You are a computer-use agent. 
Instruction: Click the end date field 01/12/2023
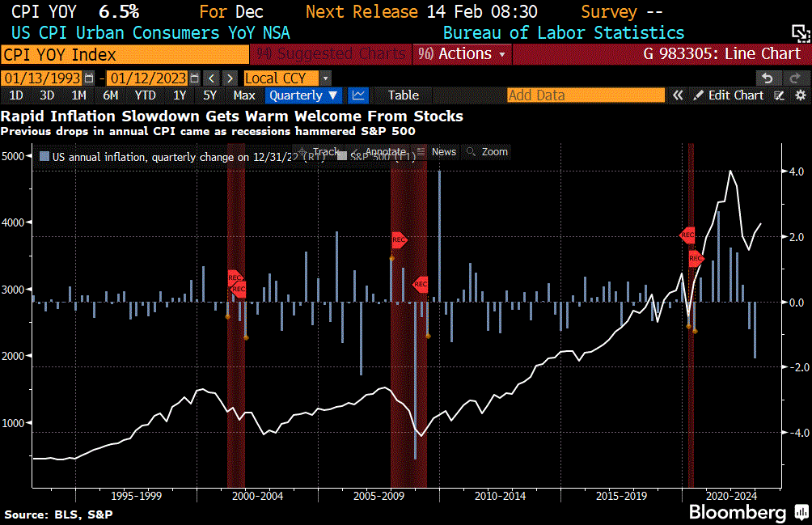tap(148, 78)
